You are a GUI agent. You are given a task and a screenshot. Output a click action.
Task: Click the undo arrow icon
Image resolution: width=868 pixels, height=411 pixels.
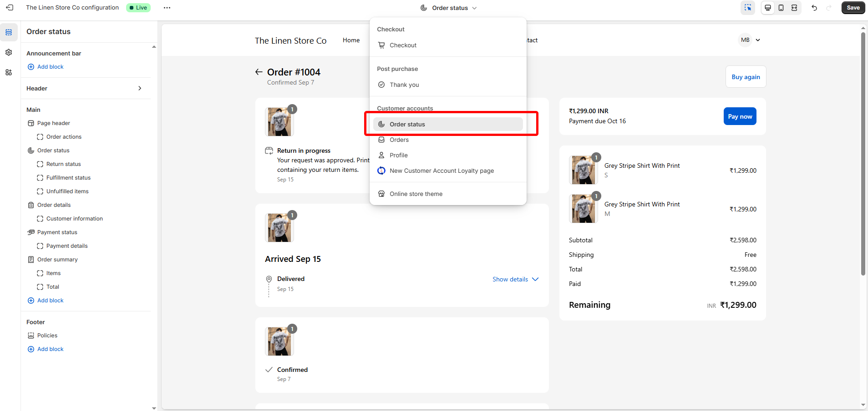click(x=814, y=8)
